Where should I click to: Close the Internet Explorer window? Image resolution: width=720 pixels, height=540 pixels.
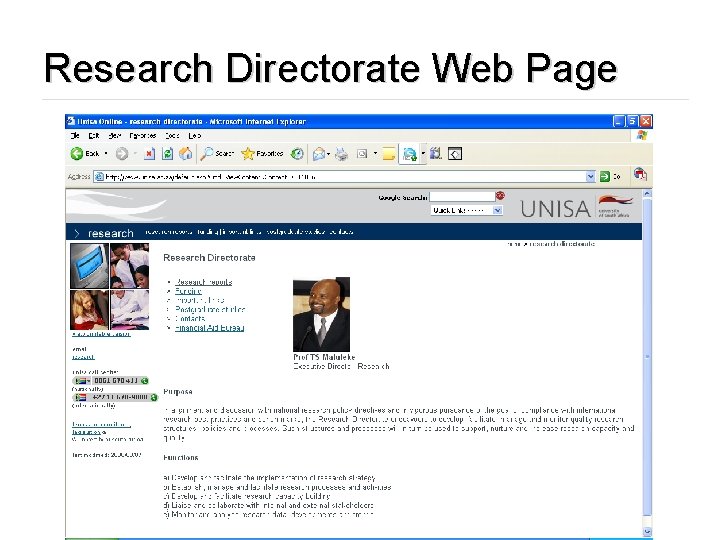point(646,121)
